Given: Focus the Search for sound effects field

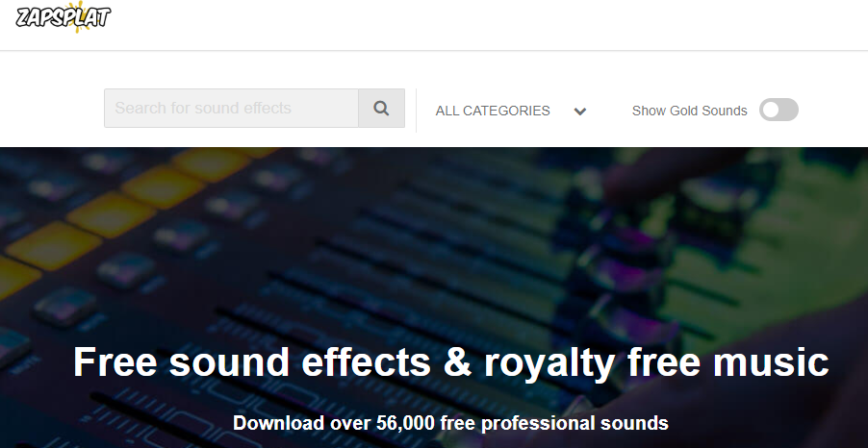Looking at the screenshot, I should click(x=231, y=108).
